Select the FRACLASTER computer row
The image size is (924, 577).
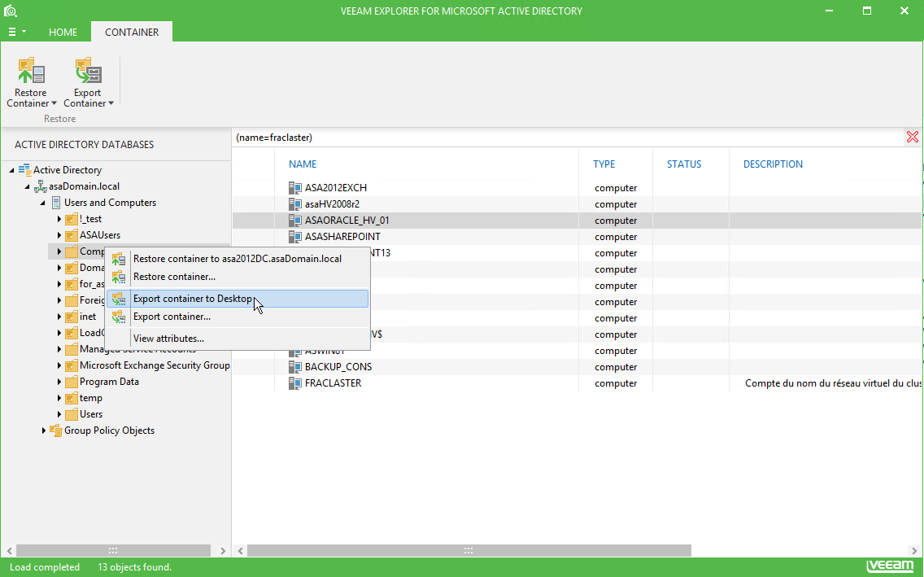coord(577,383)
